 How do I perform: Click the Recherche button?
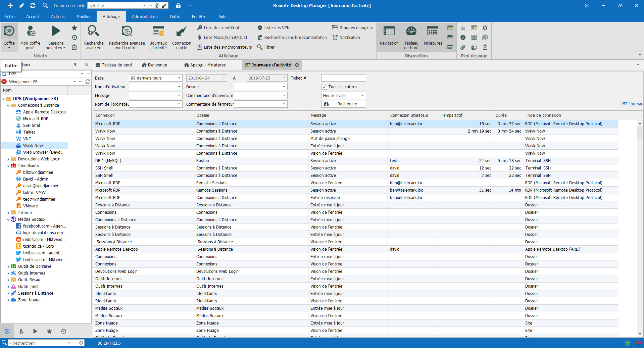click(x=343, y=104)
